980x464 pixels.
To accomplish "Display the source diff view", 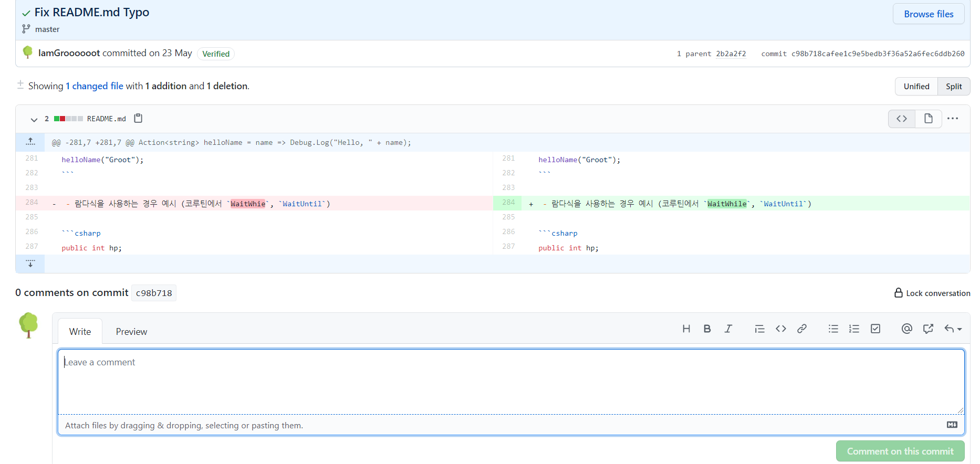I will coord(901,119).
